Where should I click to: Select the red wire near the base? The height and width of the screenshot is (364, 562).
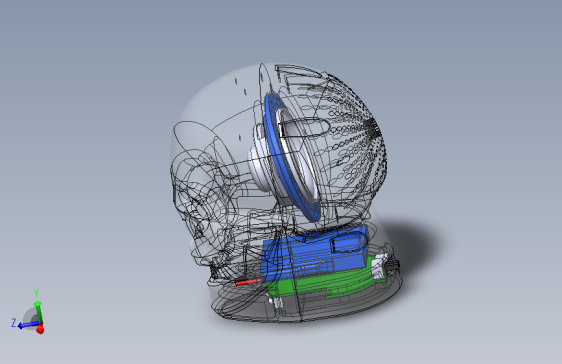[248, 282]
